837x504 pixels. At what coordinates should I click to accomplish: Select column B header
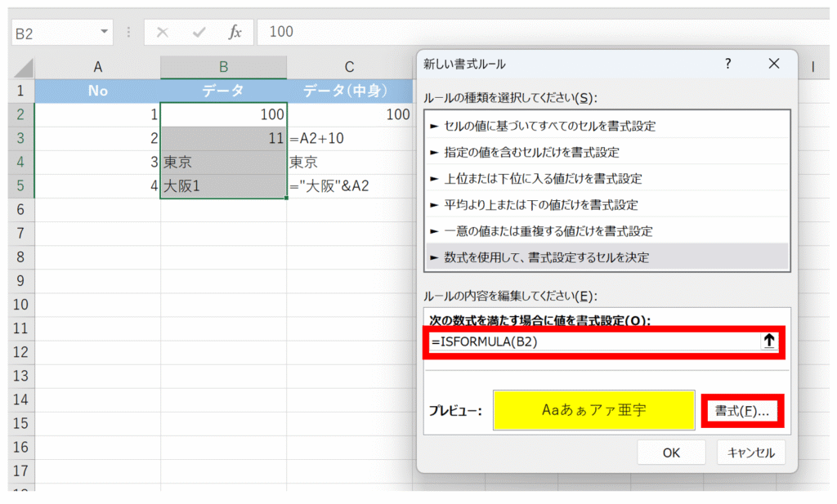(223, 68)
